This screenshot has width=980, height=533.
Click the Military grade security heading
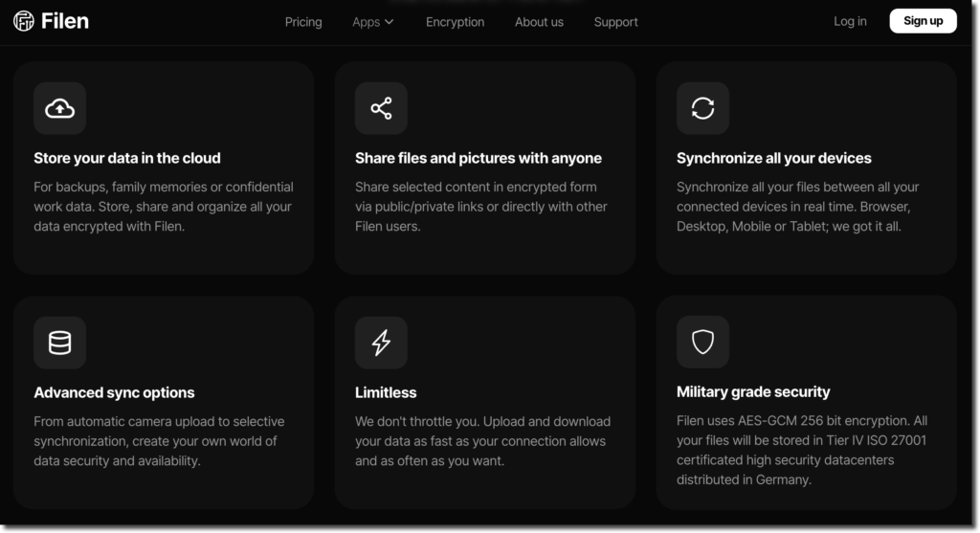coord(753,391)
